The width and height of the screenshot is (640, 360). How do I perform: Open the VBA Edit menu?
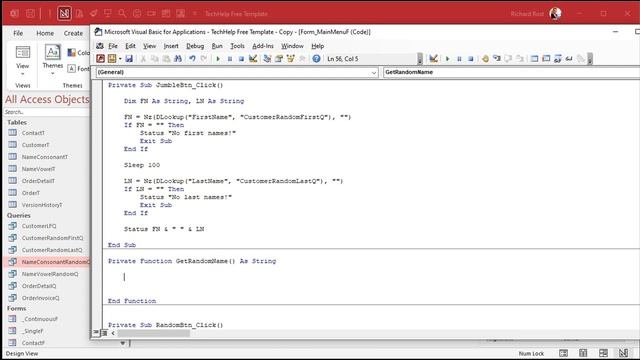pyautogui.click(x=130, y=46)
